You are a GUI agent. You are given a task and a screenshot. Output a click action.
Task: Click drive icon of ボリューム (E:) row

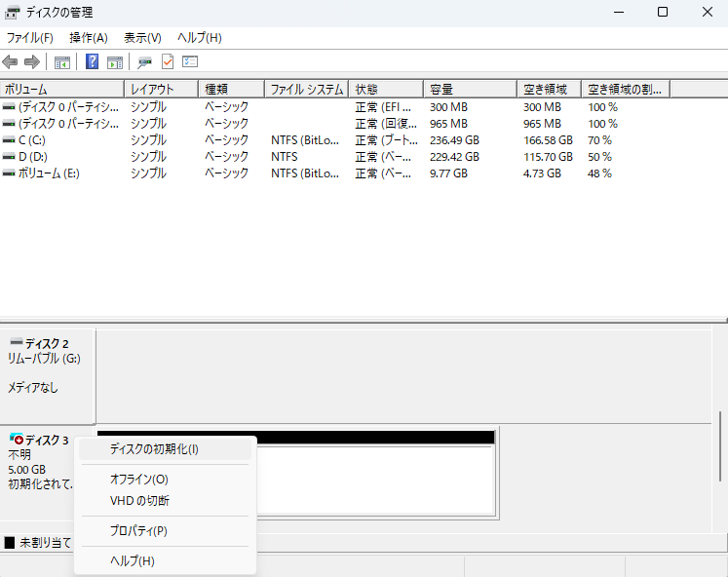(x=9, y=173)
